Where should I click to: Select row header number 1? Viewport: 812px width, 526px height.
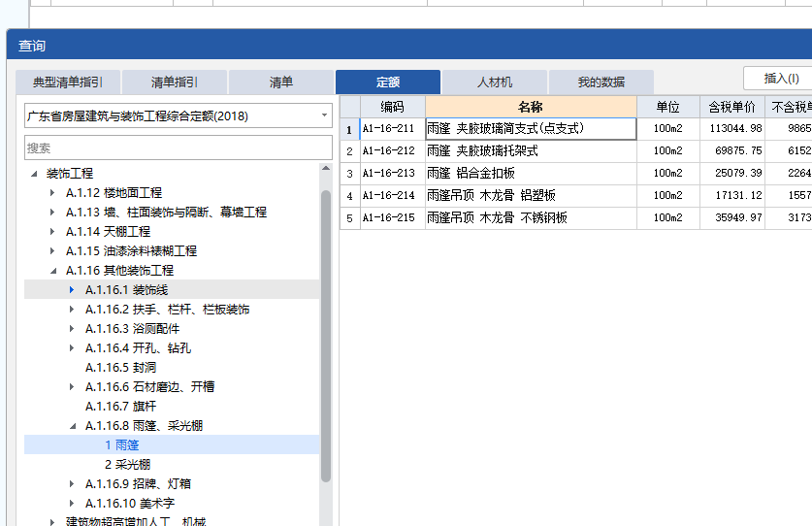[349, 129]
